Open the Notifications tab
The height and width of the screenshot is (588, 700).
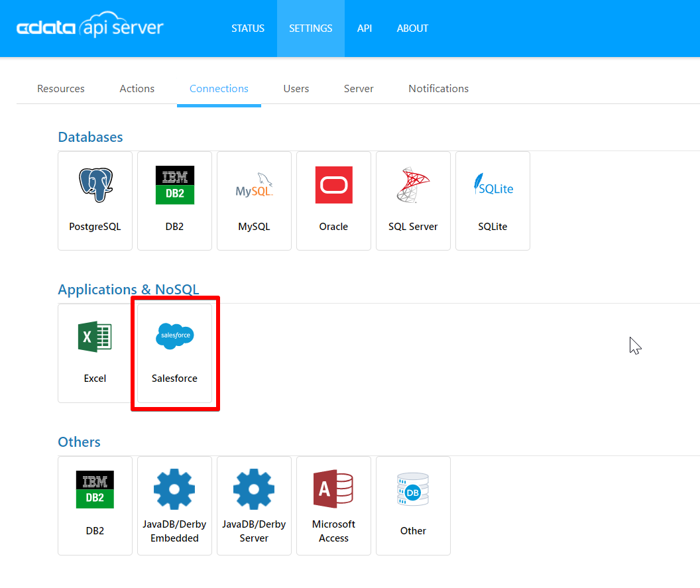[438, 89]
